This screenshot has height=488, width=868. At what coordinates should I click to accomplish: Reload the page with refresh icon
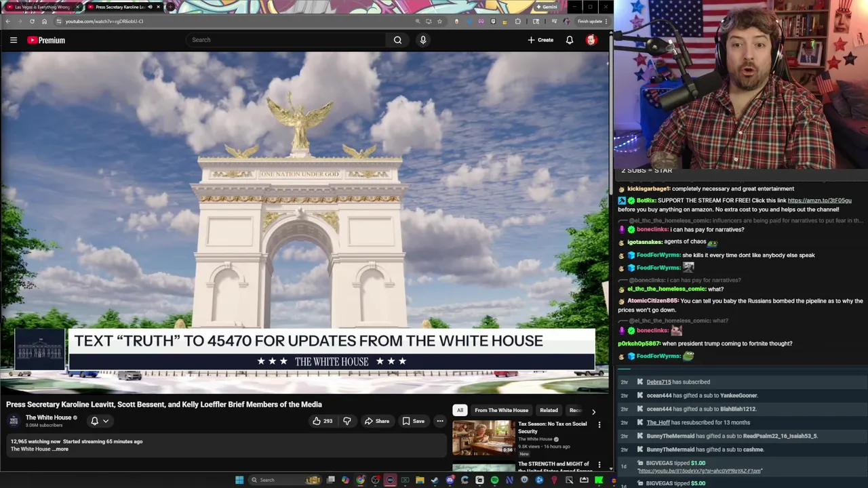pos(32,21)
